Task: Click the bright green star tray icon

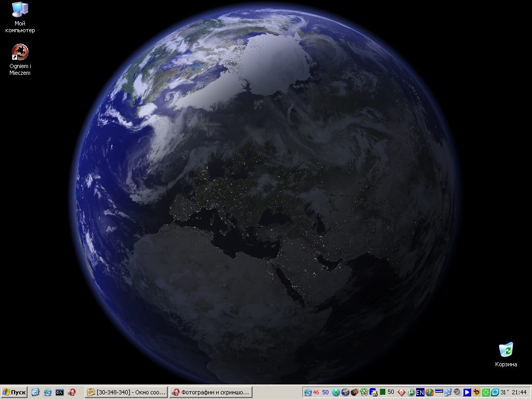Action: click(x=486, y=392)
